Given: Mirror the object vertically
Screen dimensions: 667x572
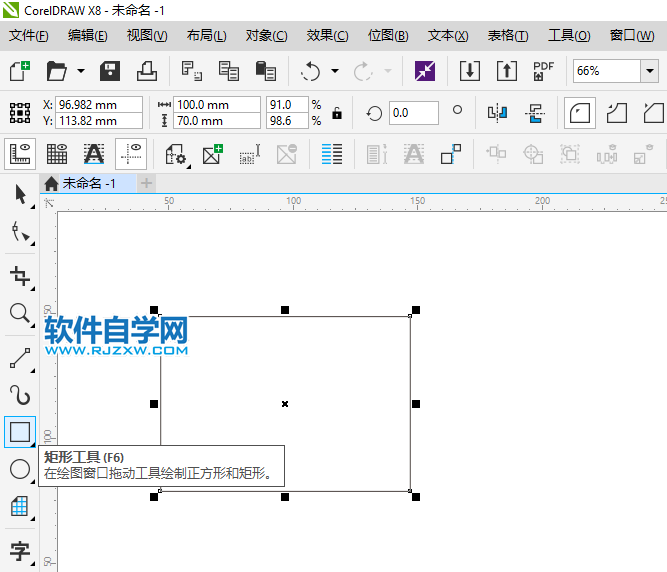Looking at the screenshot, I should tap(534, 113).
